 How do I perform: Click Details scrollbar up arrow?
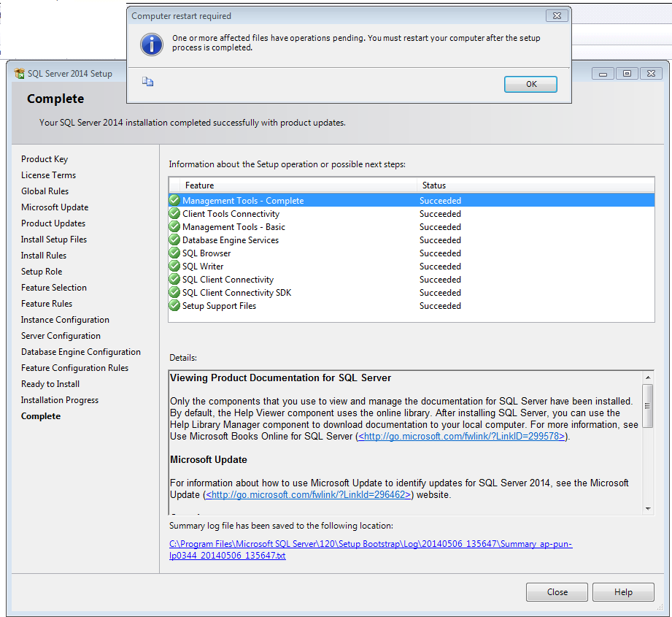(x=648, y=378)
